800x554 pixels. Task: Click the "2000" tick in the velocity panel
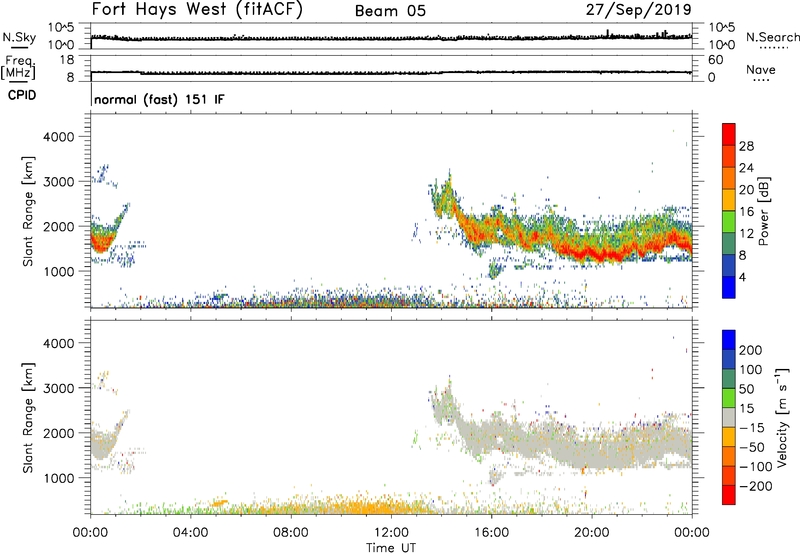coord(58,433)
